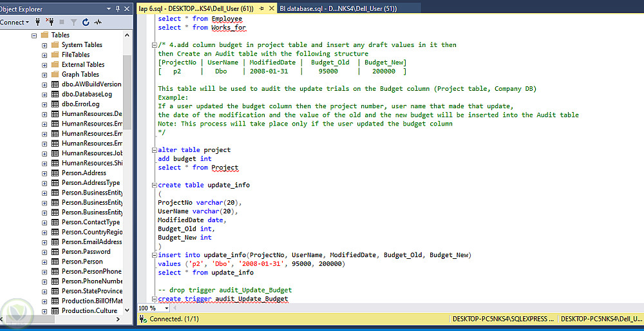Collapse the create trigger outline toggle

click(x=155, y=299)
